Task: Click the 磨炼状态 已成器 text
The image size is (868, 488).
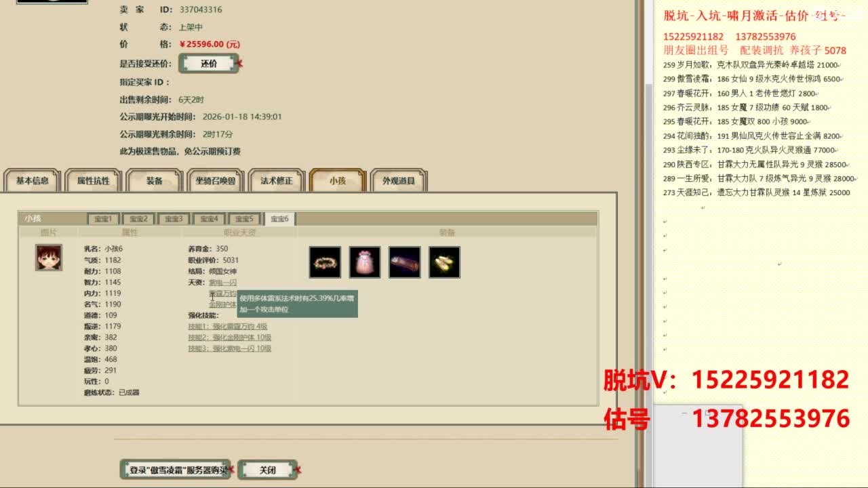Action: click(x=111, y=392)
